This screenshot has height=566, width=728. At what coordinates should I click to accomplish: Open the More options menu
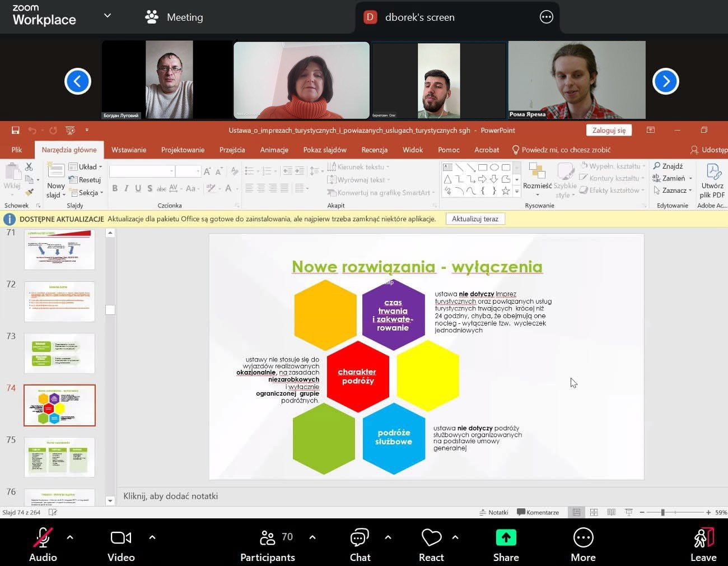point(583,539)
